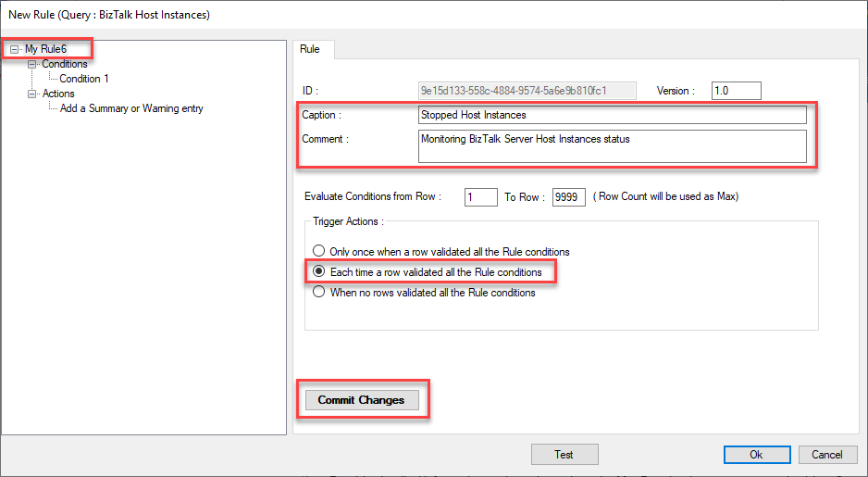
Task: Select Condition 1 in the tree
Action: [x=83, y=79]
